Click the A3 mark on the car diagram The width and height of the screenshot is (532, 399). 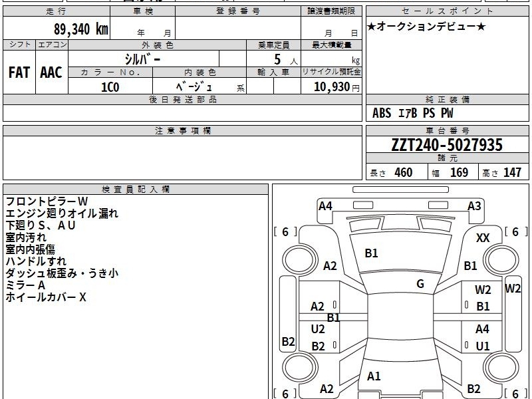point(474,206)
